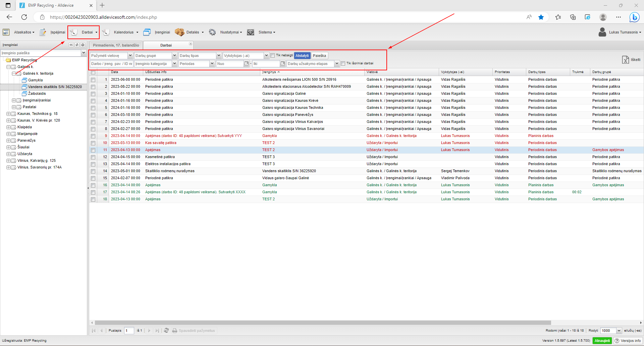Viewport: 644px width, 346px height.
Task: Check the row 11 Apėjimas checkbox
Action: pyautogui.click(x=93, y=150)
